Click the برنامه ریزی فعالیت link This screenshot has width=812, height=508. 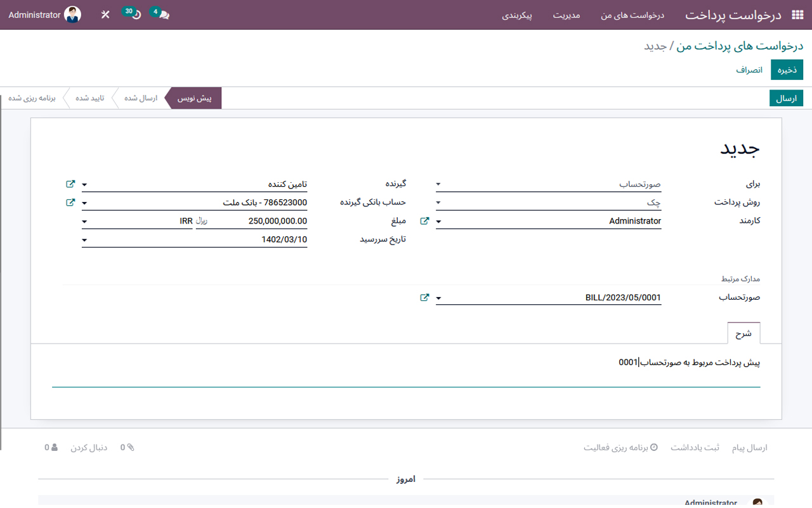click(x=620, y=448)
